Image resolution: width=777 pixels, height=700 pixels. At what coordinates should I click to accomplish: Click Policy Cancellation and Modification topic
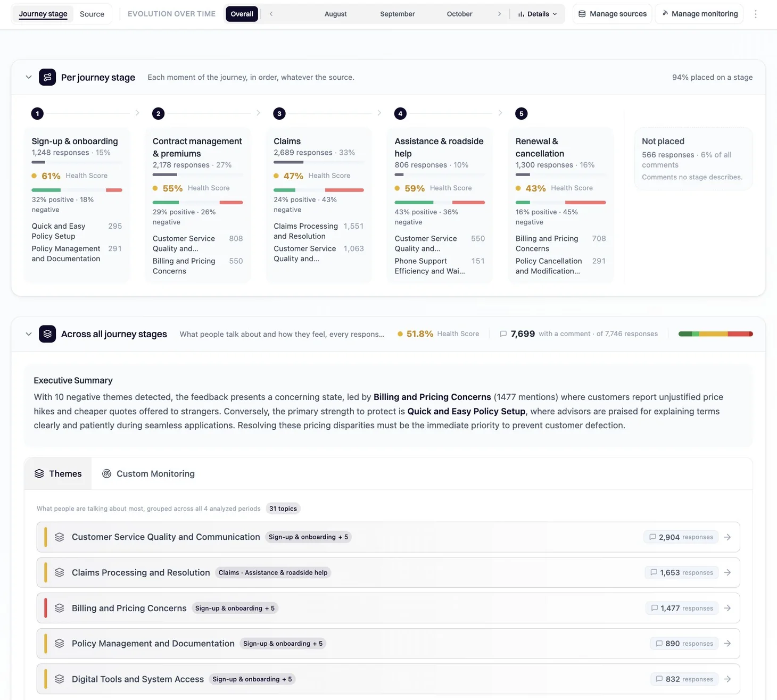click(x=560, y=266)
